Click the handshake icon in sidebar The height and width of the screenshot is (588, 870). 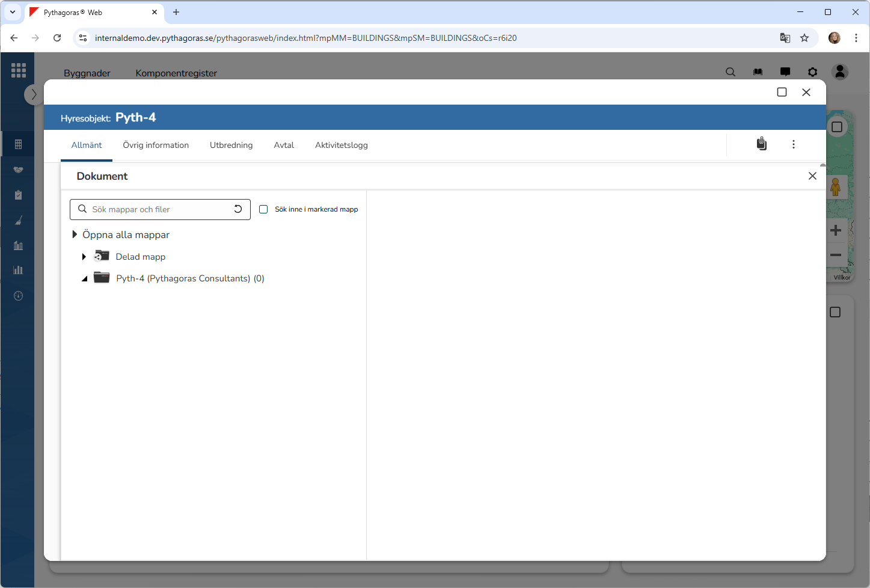tap(18, 170)
